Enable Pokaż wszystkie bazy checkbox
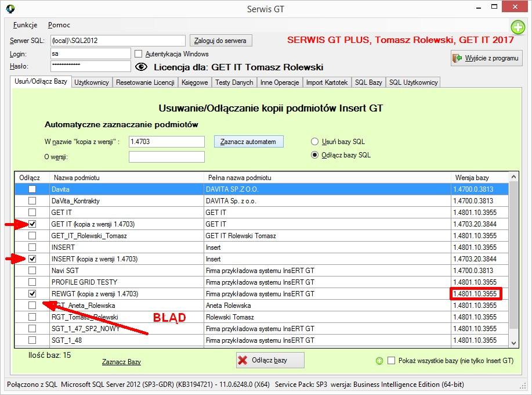Screen dimensions: 532x395 (391, 361)
